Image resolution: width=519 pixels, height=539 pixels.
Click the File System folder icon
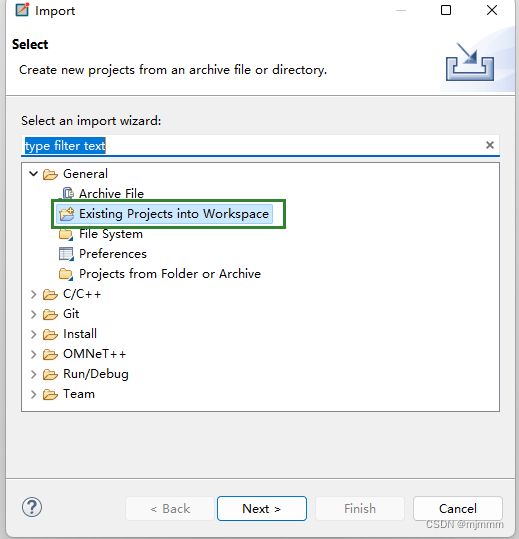coord(66,234)
